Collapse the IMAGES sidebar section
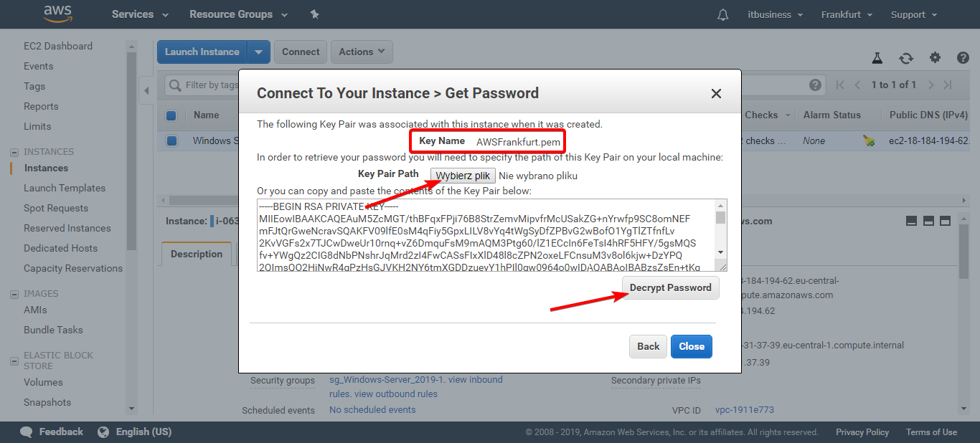Image resolution: width=980 pixels, height=443 pixels. [x=14, y=294]
